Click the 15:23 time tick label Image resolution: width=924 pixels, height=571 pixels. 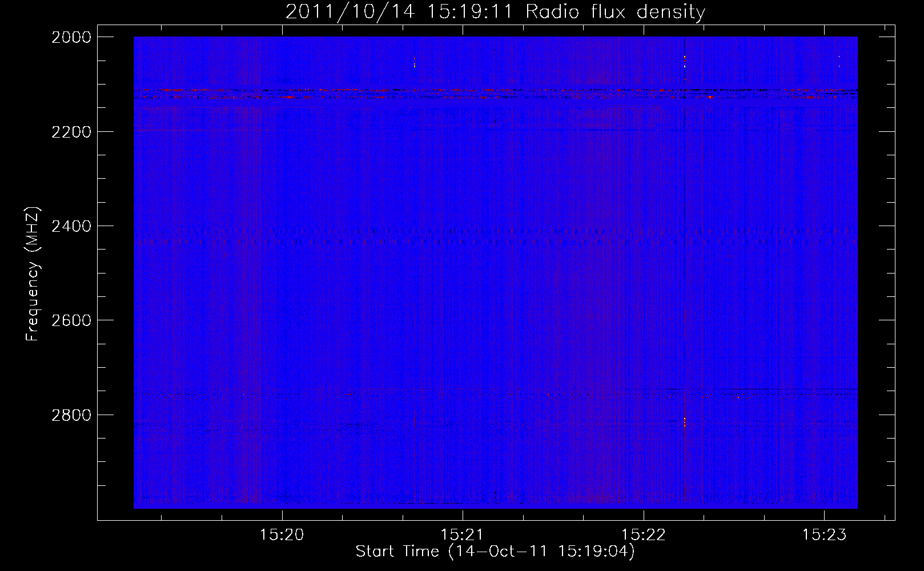(x=824, y=534)
